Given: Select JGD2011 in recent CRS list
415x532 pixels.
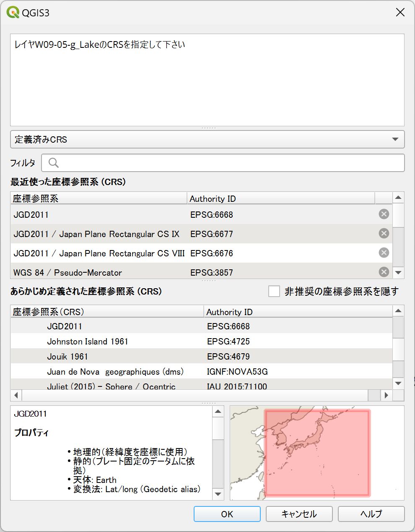Looking at the screenshot, I should 202,214.
